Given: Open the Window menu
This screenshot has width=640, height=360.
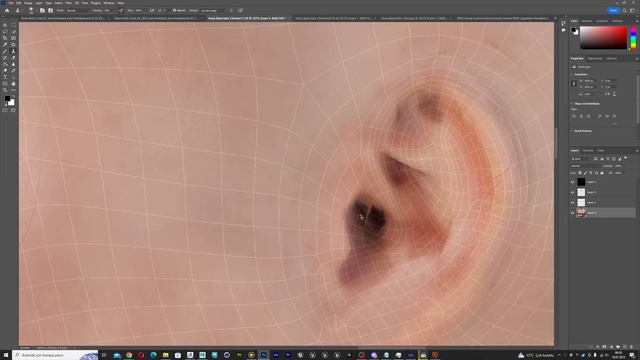Looking at the screenshot, I should 109,3.
